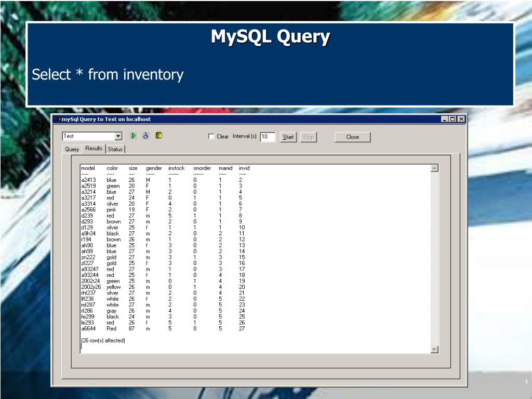Click the color value "pink"
The height and width of the screenshot is (399, 532).
click(x=111, y=210)
